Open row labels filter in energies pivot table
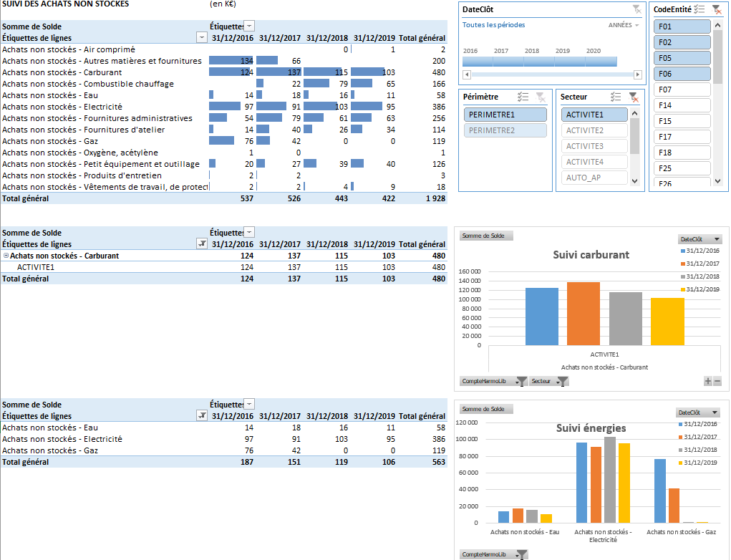 (x=201, y=416)
